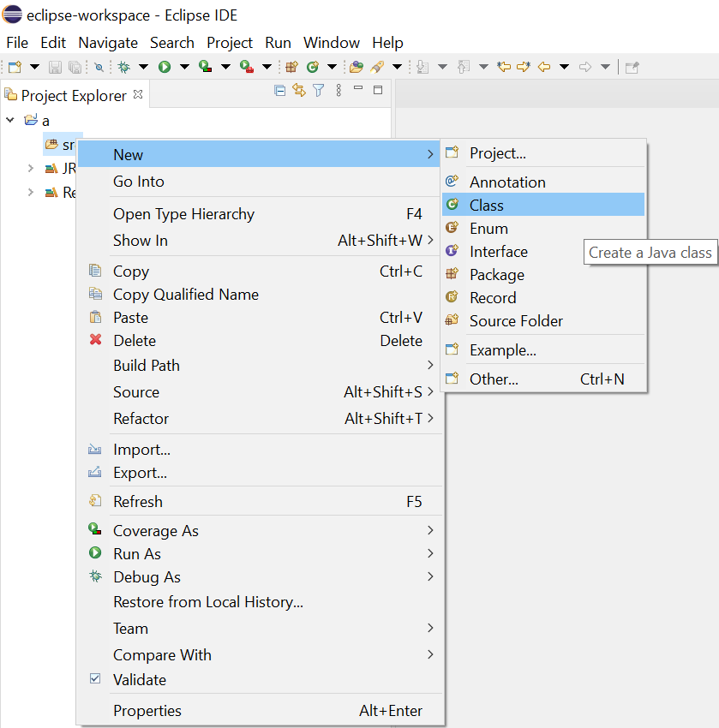
Task: Choose Other... in New submenu
Action: [543, 379]
